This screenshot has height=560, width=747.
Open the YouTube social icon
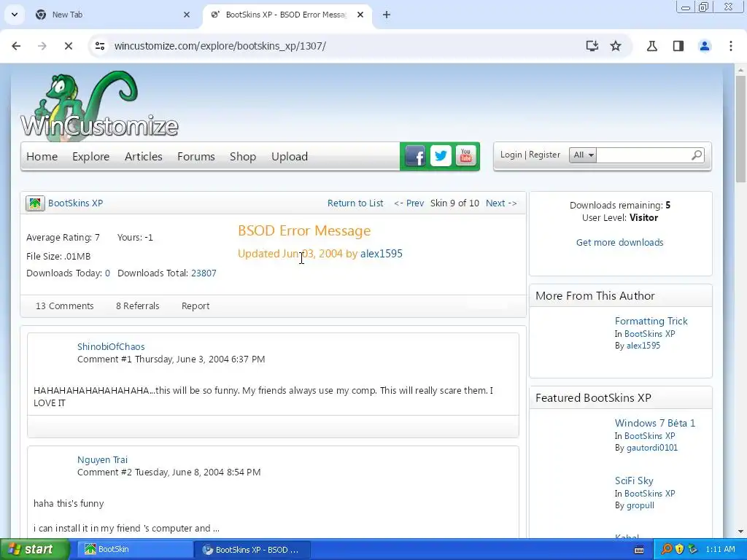(466, 156)
